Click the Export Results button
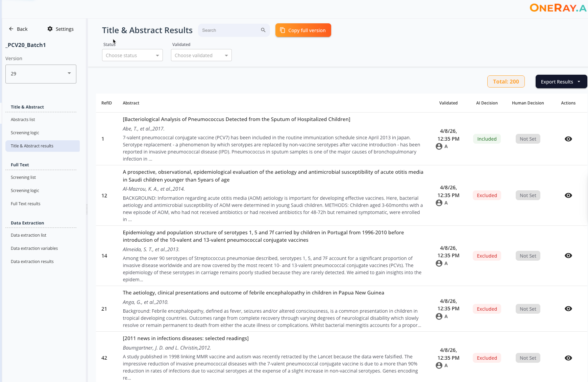This screenshot has width=588, height=382. (561, 82)
